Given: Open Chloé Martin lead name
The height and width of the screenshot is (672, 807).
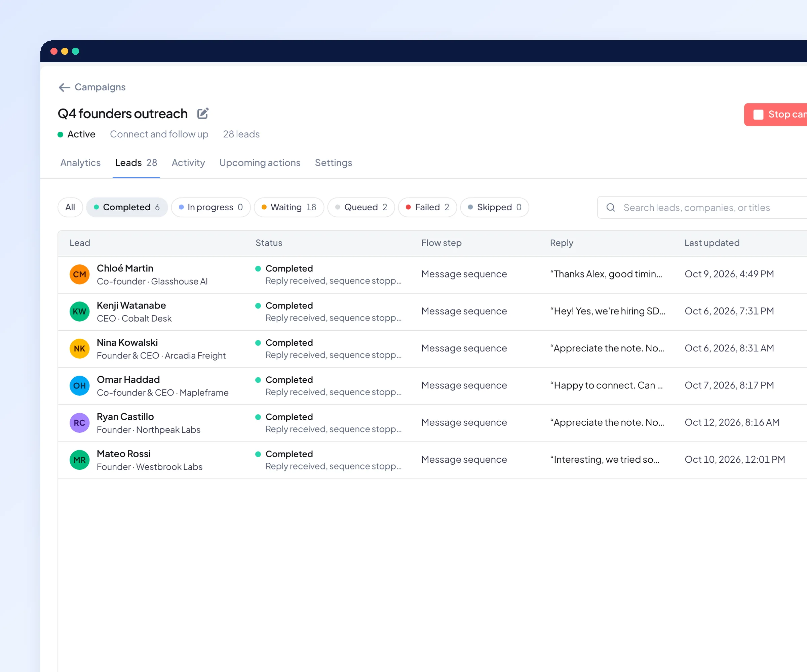Looking at the screenshot, I should (125, 268).
